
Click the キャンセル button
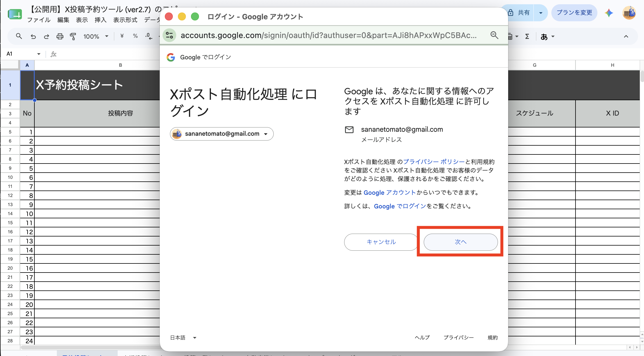pyautogui.click(x=381, y=242)
